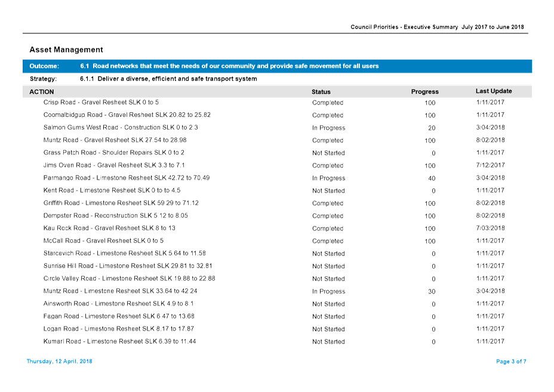The width and height of the screenshot is (554, 392).
Task: Click In Progress status for Parmango Road
Action: (x=328, y=178)
